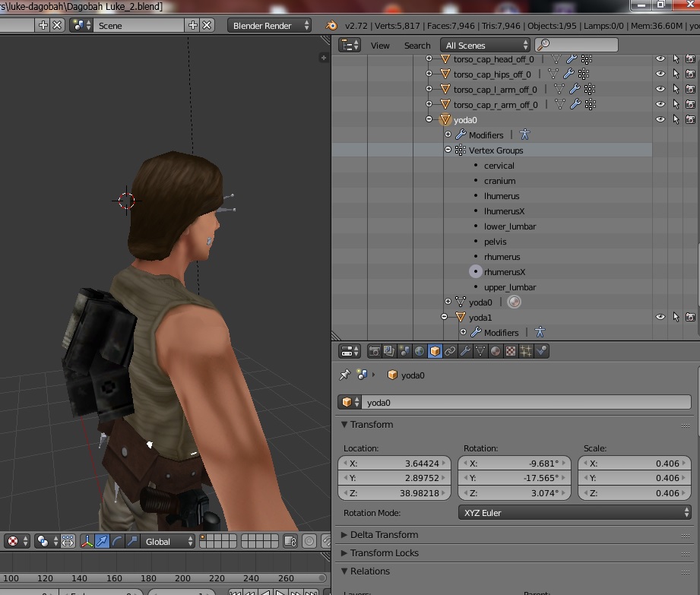Expand the Delta Transform panel
This screenshot has height=595, width=700.
click(344, 535)
